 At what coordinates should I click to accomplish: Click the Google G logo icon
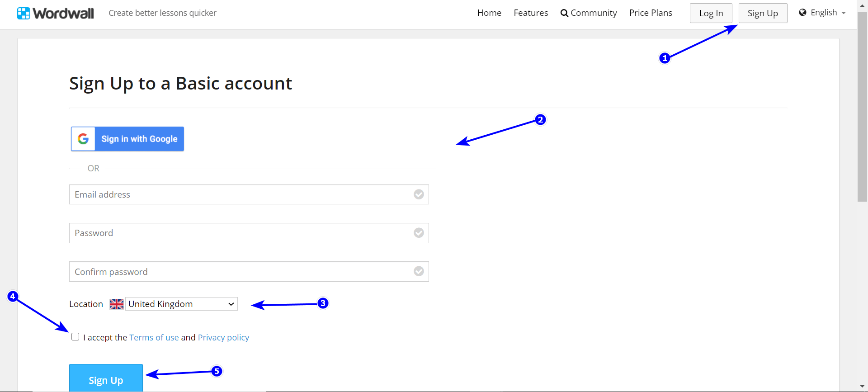click(x=83, y=139)
